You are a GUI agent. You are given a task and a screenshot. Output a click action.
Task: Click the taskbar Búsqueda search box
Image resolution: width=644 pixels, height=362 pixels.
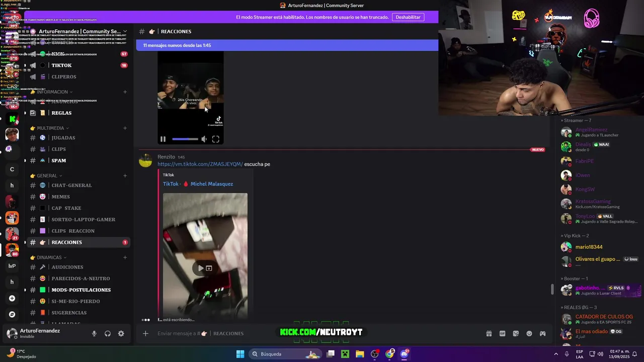pyautogui.click(x=286, y=354)
